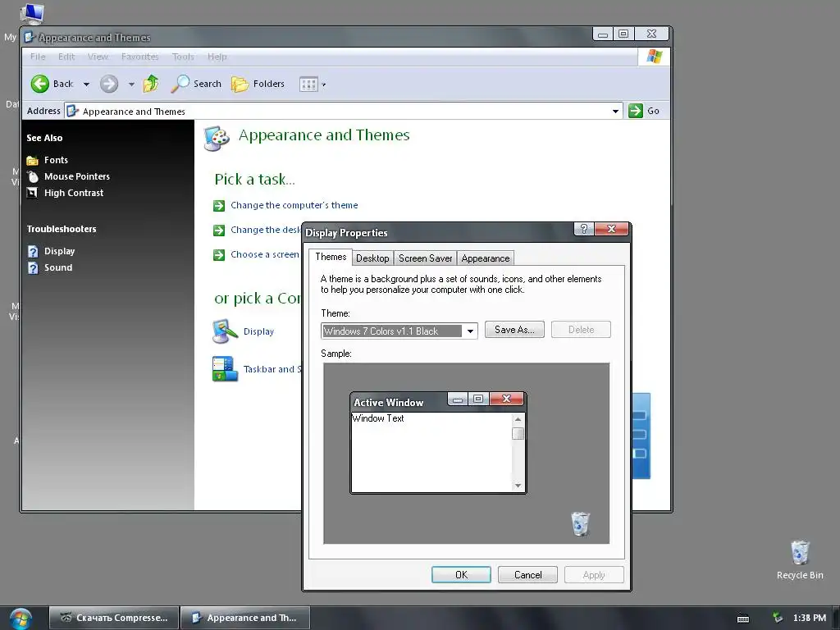
Task: Switch to the Themes tab
Action: (x=331, y=257)
